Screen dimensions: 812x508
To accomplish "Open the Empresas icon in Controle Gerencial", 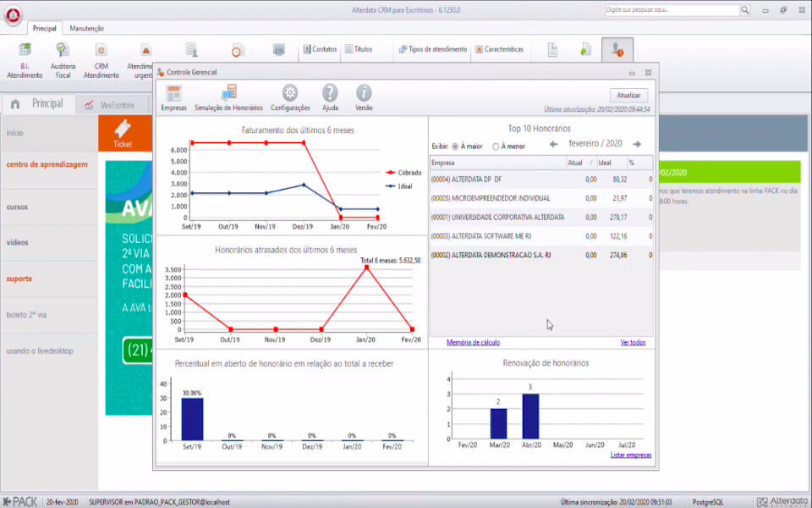I will point(173,98).
